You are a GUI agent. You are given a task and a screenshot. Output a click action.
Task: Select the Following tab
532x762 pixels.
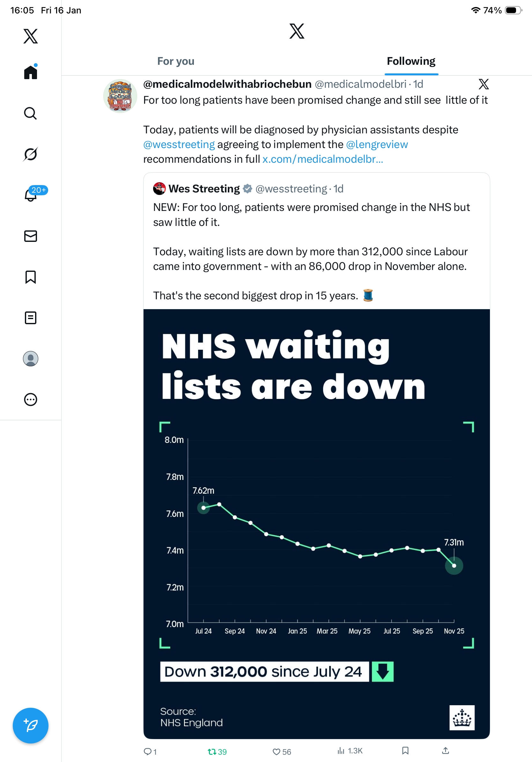point(411,61)
